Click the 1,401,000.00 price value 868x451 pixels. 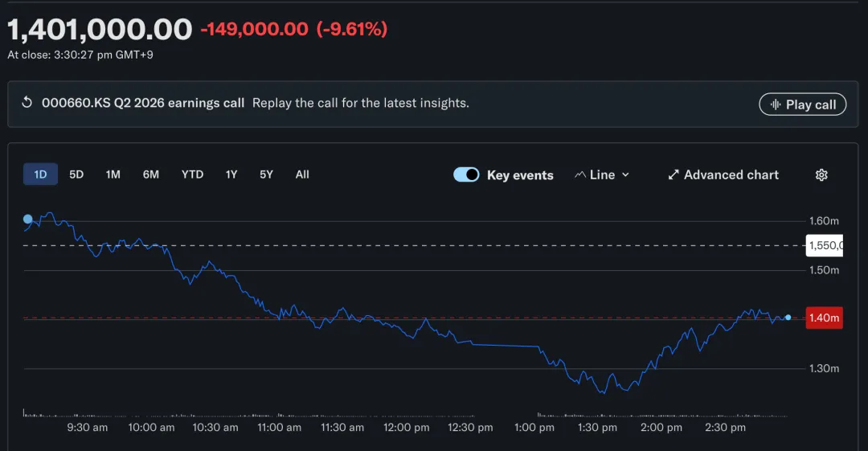point(100,30)
